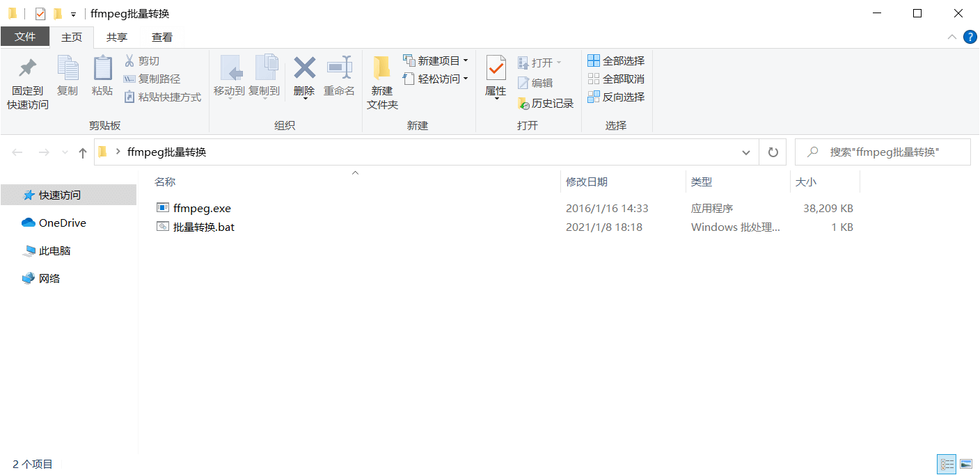Click the 剪切 scissors icon
The image size is (980, 475).
[129, 61]
